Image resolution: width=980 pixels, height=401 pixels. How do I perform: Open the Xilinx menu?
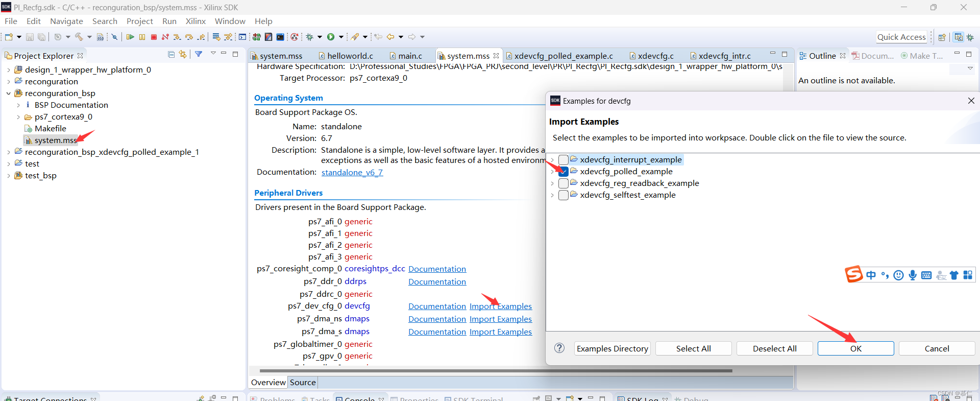[x=195, y=21]
